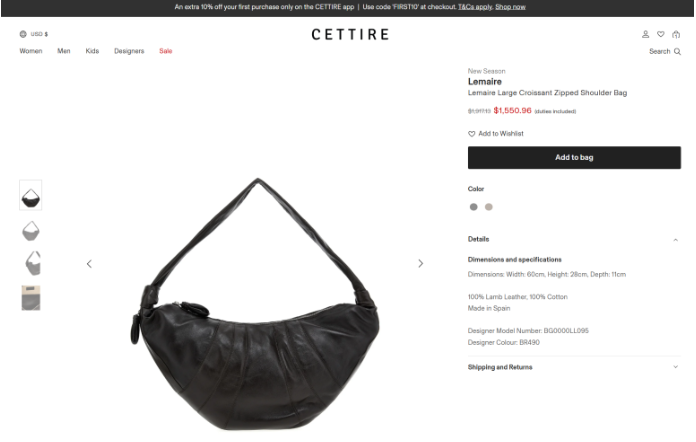The width and height of the screenshot is (696, 442).
Task: Show the next product image arrow
Action: tap(420, 264)
